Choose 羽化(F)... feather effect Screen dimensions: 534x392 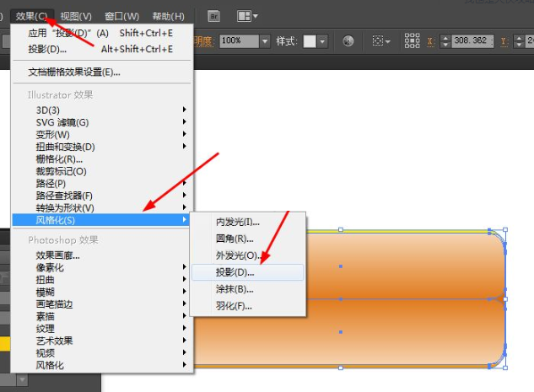point(247,306)
